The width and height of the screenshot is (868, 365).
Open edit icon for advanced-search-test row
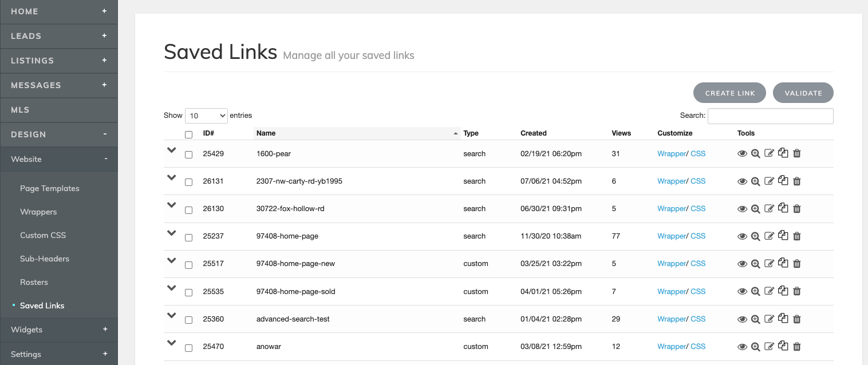[769, 319]
